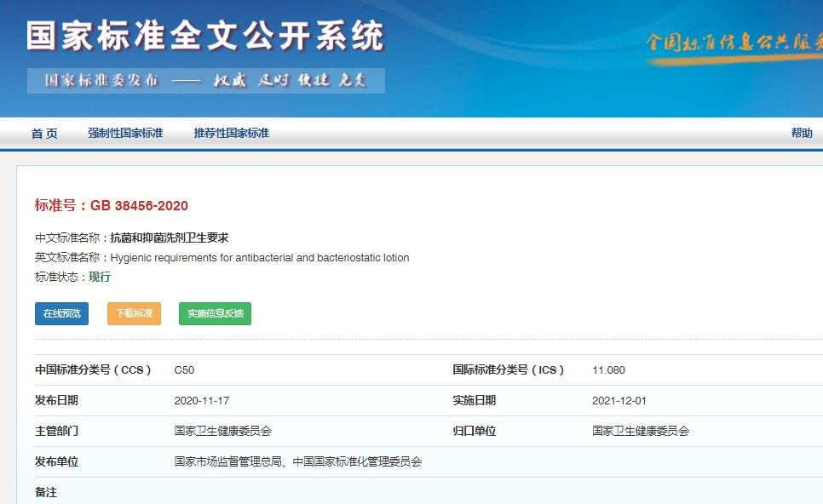Click the green 实施信息反馈 feedback button
The image size is (823, 504).
[x=215, y=313]
